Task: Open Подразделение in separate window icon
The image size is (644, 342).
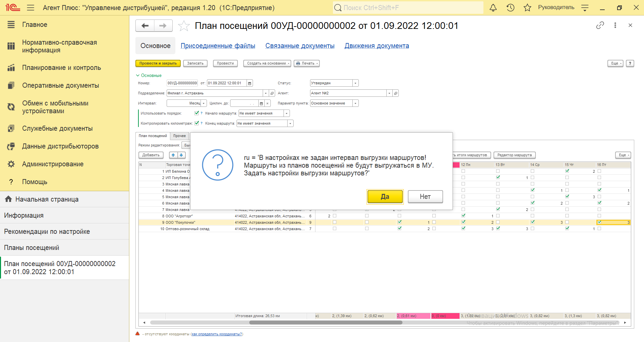Action: coord(272,93)
